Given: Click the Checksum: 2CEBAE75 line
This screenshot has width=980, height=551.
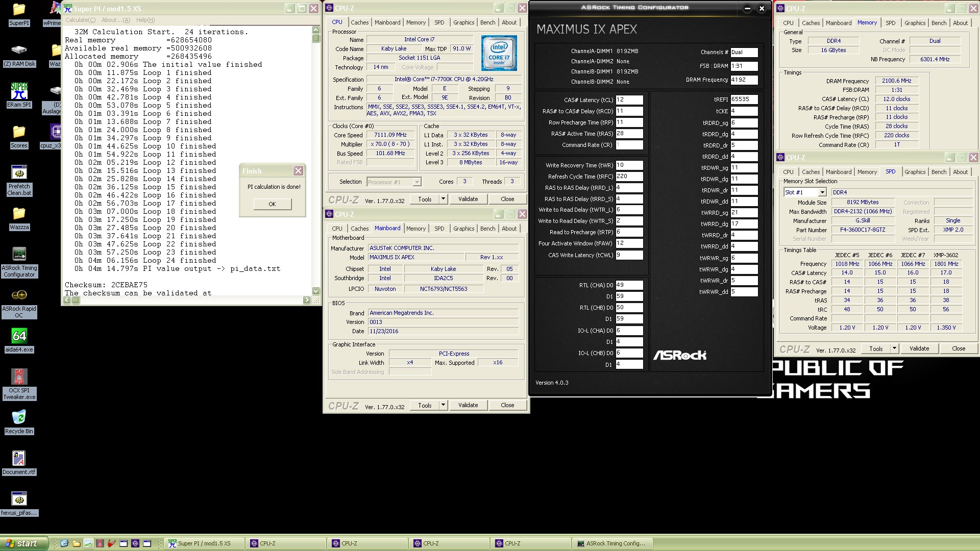Looking at the screenshot, I should (106, 285).
